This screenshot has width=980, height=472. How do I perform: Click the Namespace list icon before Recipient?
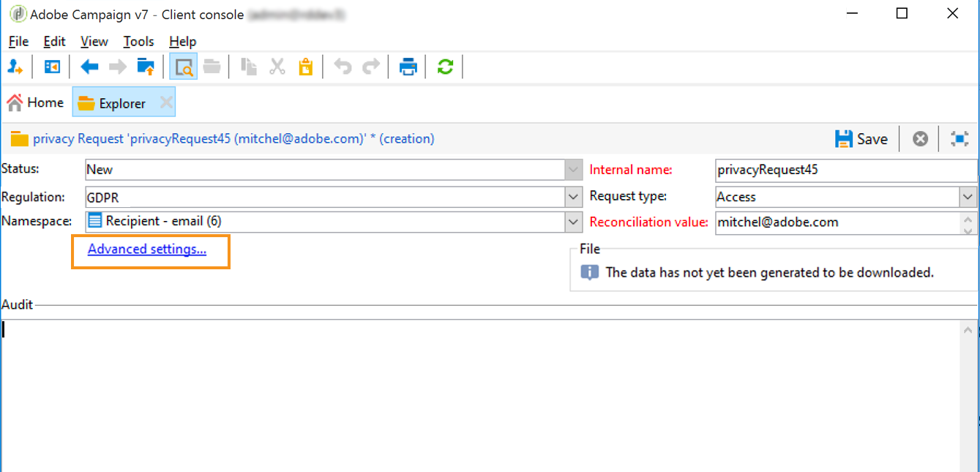coord(95,221)
